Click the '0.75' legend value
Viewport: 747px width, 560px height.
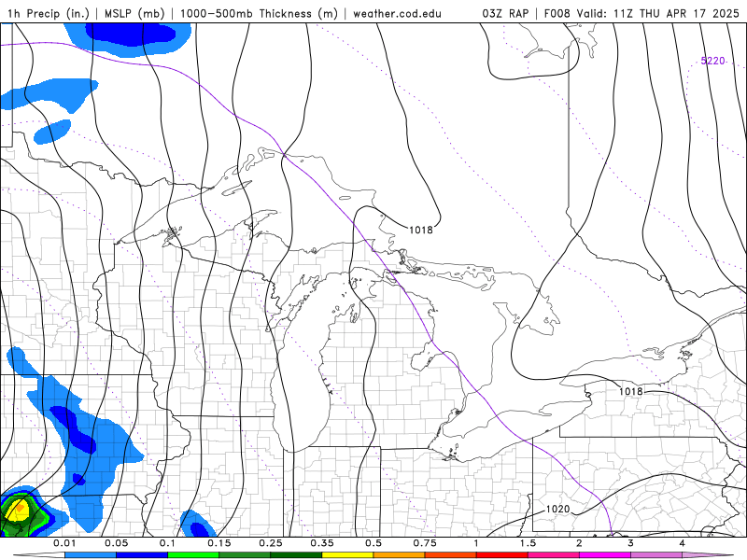[425, 543]
